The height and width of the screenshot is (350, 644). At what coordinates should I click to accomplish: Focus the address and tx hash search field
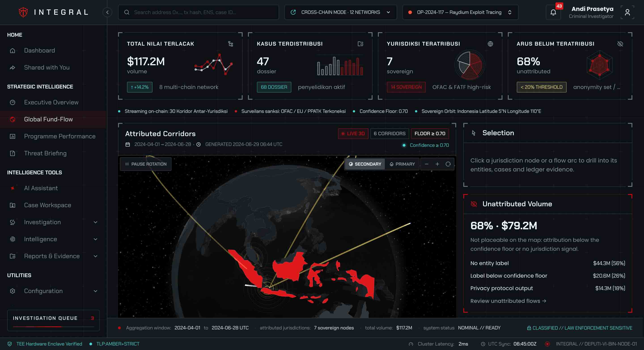pos(198,12)
